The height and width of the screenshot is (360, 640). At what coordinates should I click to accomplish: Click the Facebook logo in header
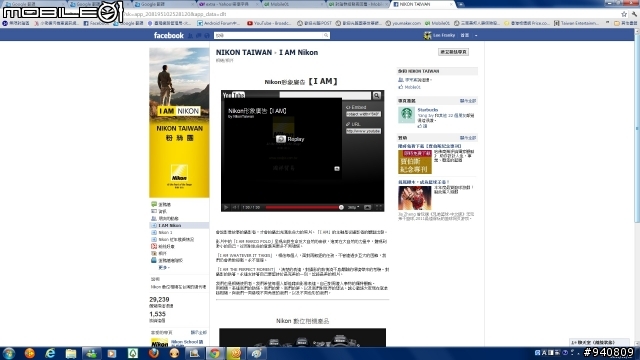click(169, 36)
